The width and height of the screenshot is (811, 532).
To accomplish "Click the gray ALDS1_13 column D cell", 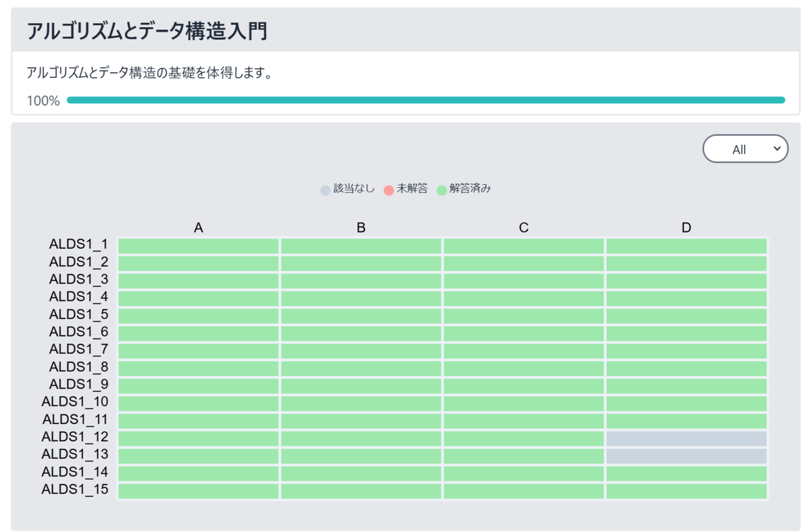I will [x=687, y=456].
